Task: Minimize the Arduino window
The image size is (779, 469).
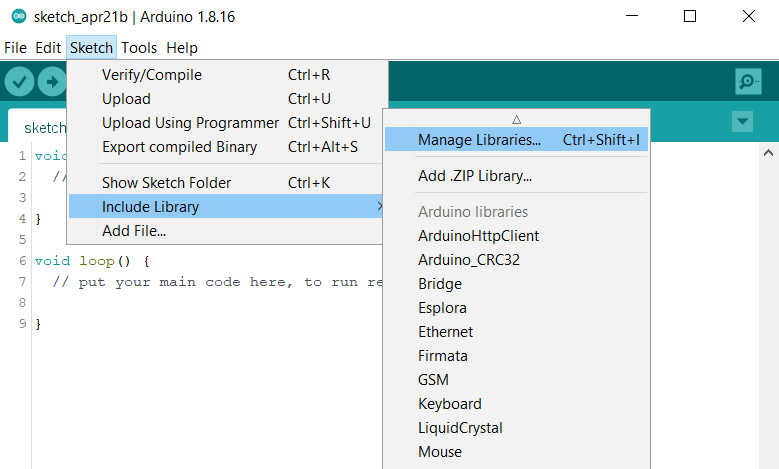Action: 632,16
